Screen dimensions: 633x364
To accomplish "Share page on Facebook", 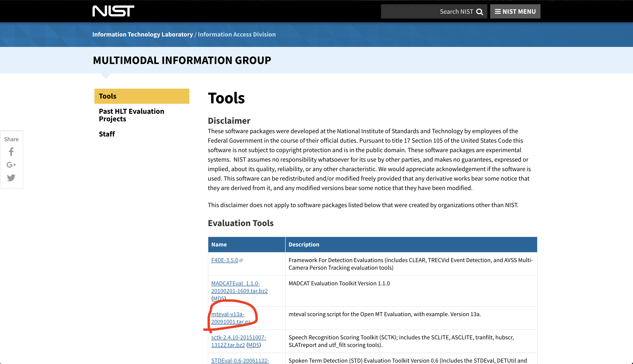I will [11, 151].
